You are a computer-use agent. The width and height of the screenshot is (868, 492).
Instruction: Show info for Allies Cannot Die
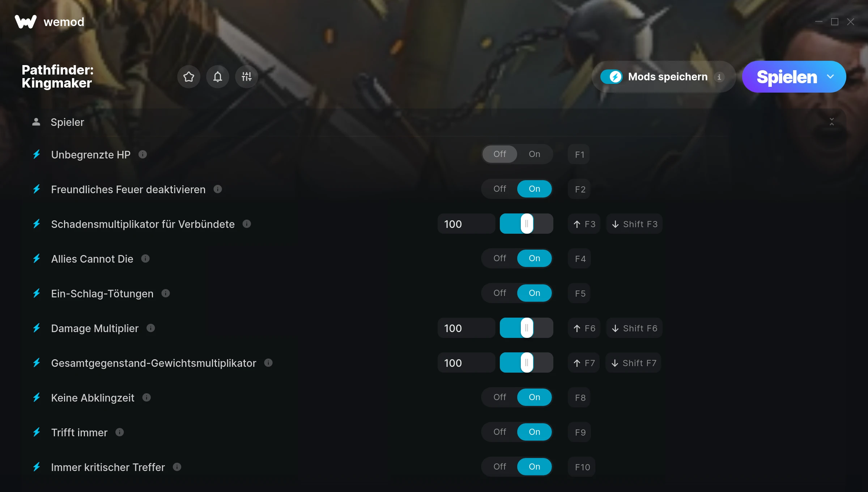[x=145, y=259]
